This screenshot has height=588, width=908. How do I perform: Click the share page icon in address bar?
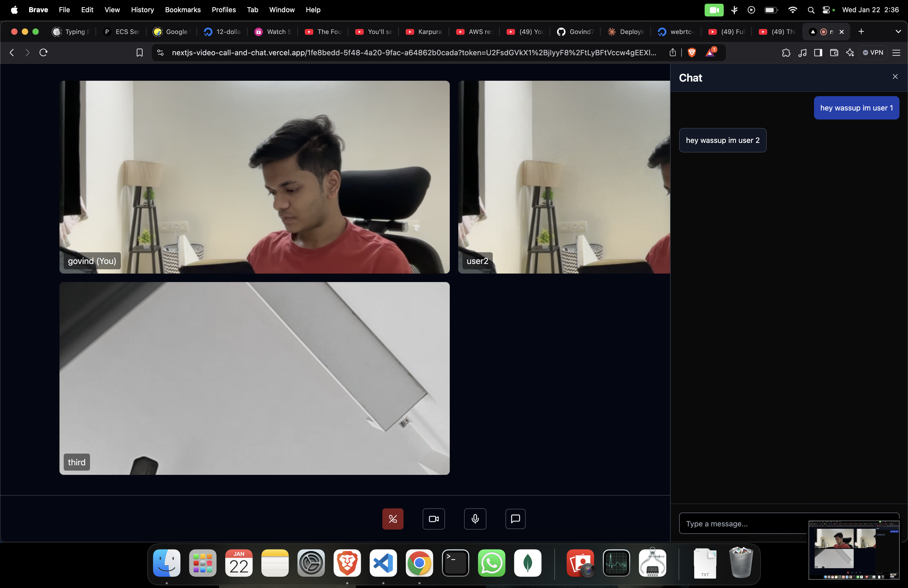tap(673, 53)
